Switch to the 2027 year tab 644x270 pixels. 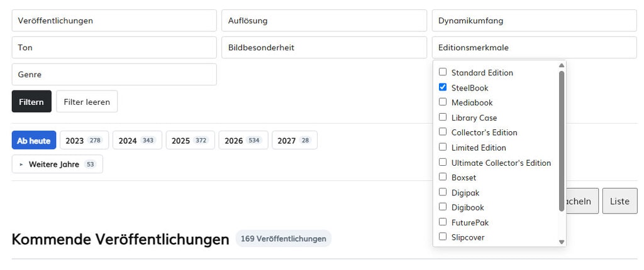[x=294, y=140]
